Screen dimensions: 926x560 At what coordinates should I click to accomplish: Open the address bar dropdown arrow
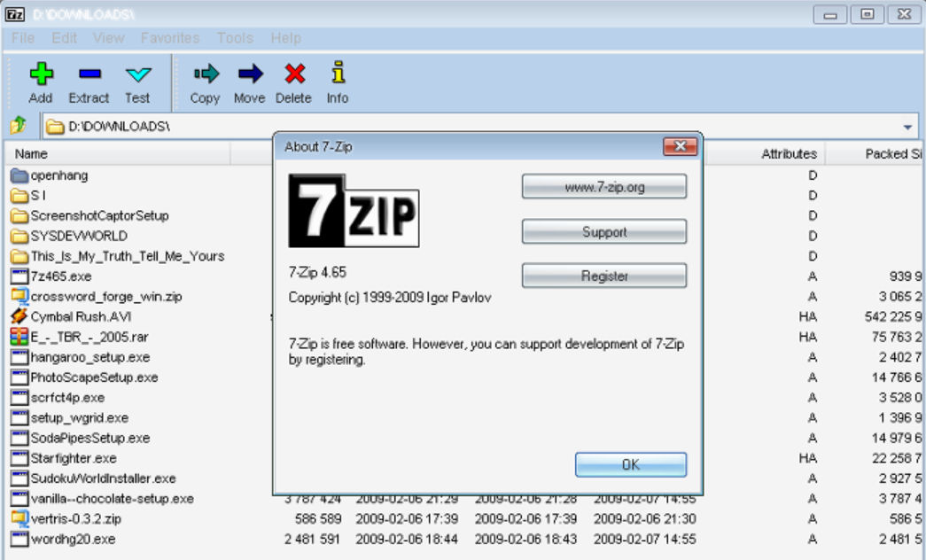(x=907, y=127)
